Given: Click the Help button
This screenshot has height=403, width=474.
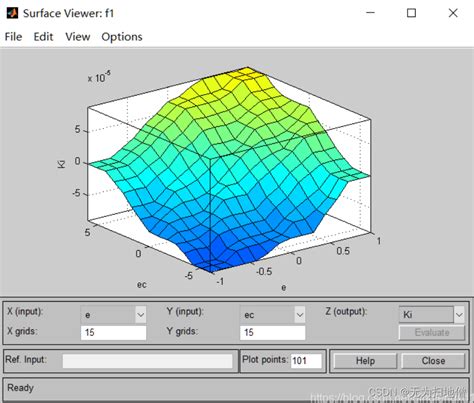Looking at the screenshot, I should [x=365, y=361].
